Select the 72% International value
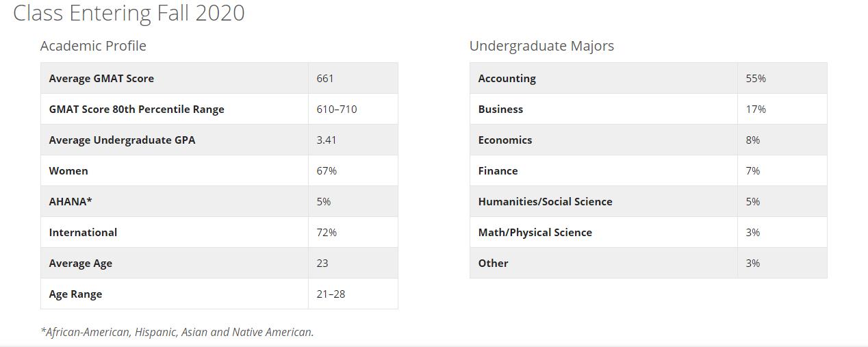The height and width of the screenshot is (347, 868). [x=327, y=233]
